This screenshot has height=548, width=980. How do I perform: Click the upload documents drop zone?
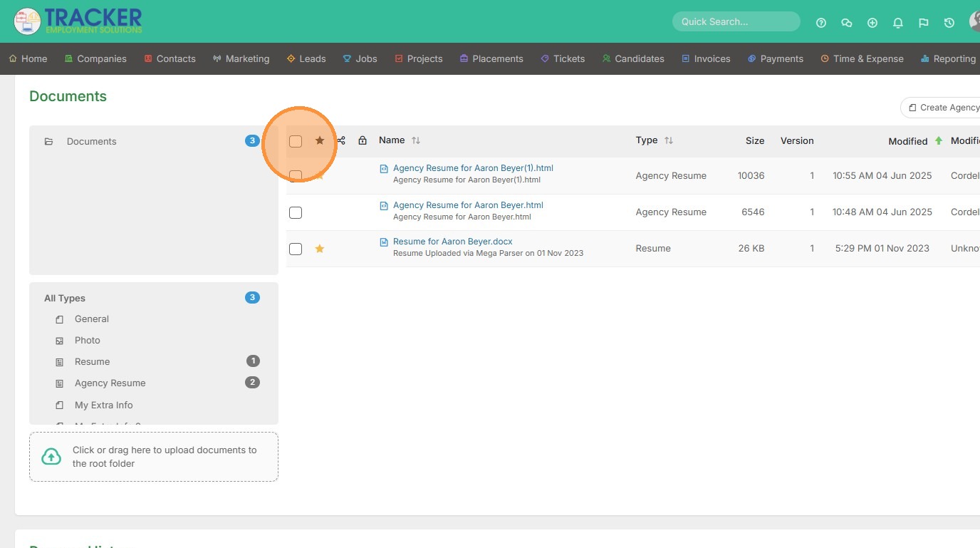click(x=154, y=457)
